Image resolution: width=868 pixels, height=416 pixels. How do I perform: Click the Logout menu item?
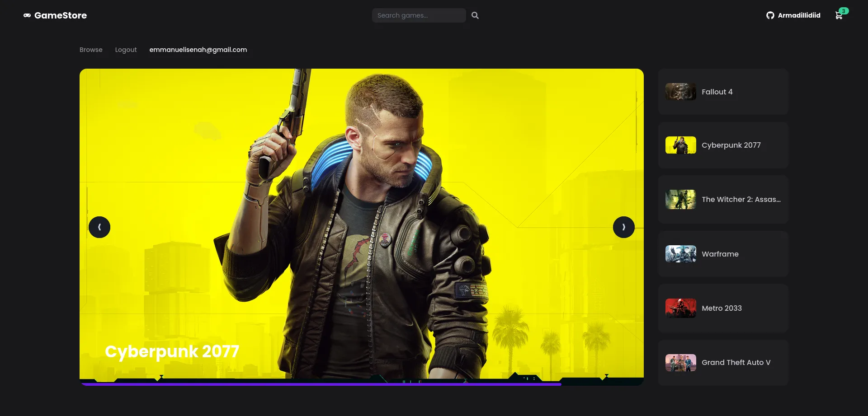[x=126, y=50]
